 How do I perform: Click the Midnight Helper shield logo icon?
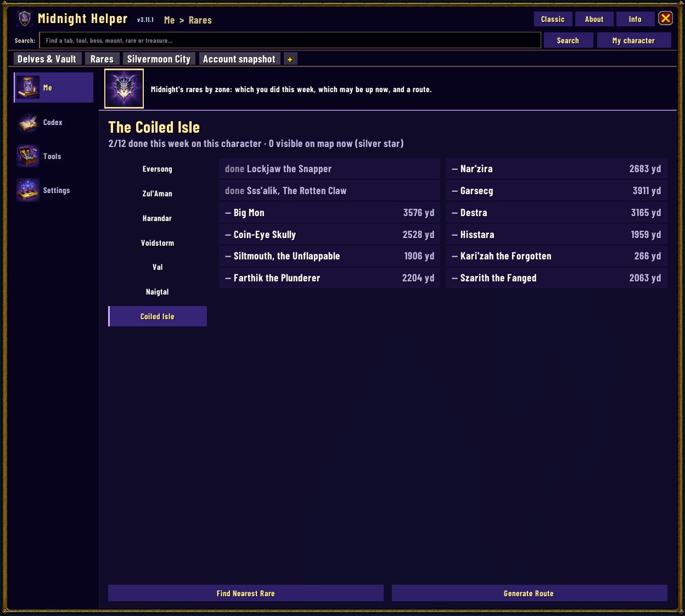coord(25,19)
